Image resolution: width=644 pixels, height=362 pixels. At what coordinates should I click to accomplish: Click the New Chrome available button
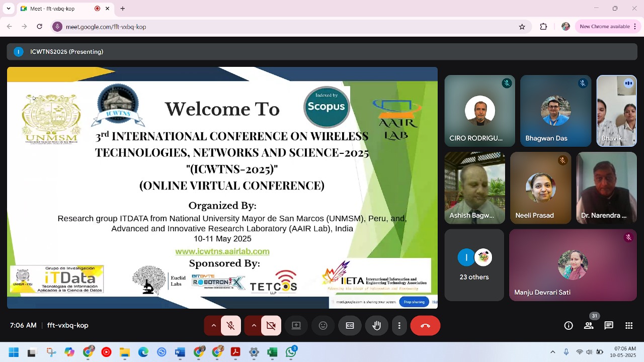[604, 27]
